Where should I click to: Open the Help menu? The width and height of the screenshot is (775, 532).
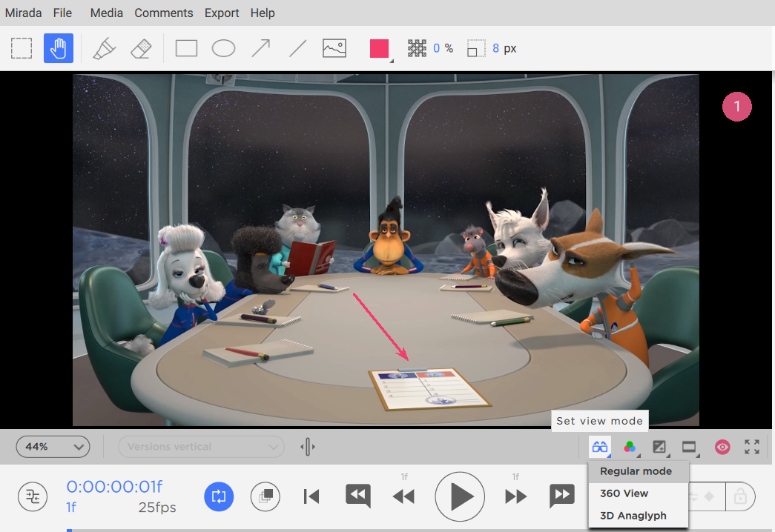pos(263,13)
